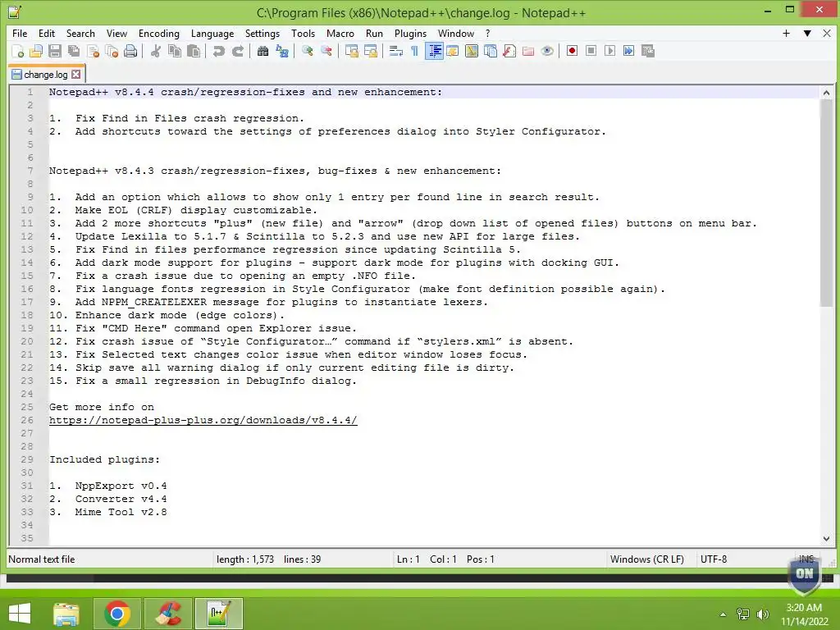Click the Windows (CR LF) status bar entry
This screenshot has width=840, height=630.
(646, 559)
